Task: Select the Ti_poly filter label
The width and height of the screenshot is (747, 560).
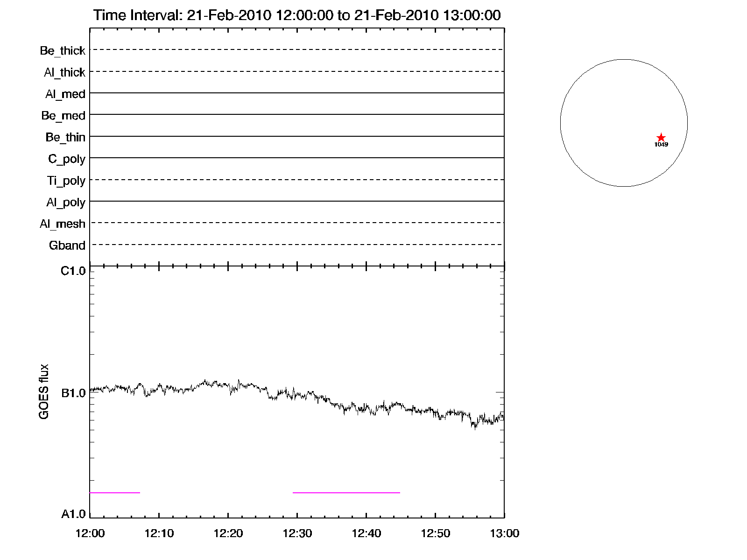Action: click(x=66, y=181)
